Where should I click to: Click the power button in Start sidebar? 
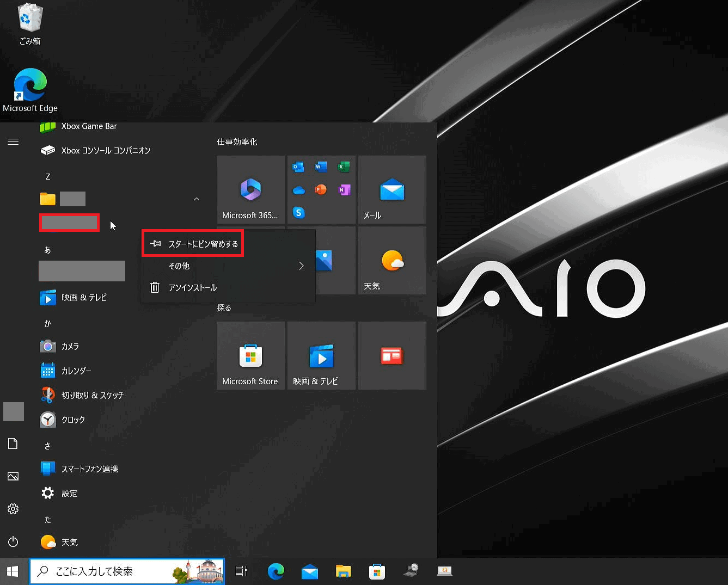(x=13, y=542)
